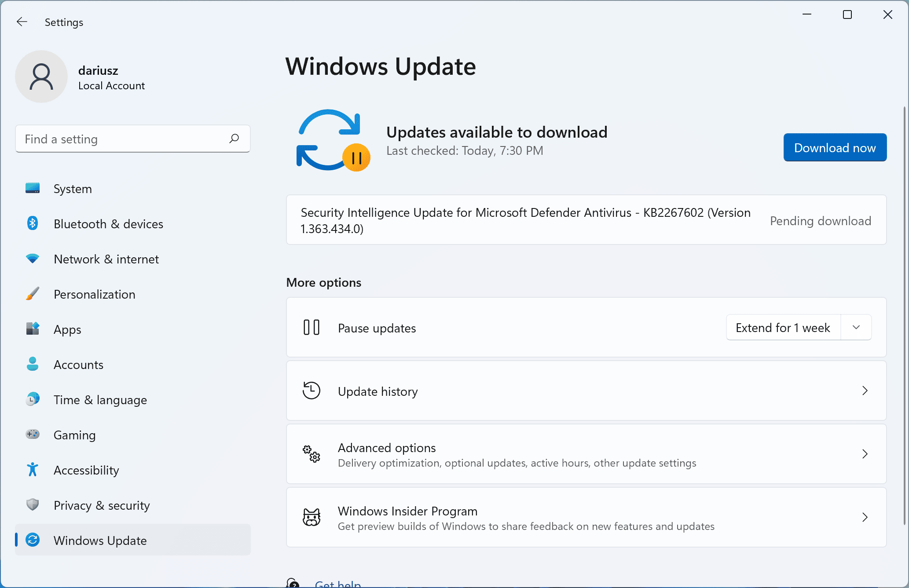
Task: Open Advanced options via its chevron
Action: coord(865,454)
